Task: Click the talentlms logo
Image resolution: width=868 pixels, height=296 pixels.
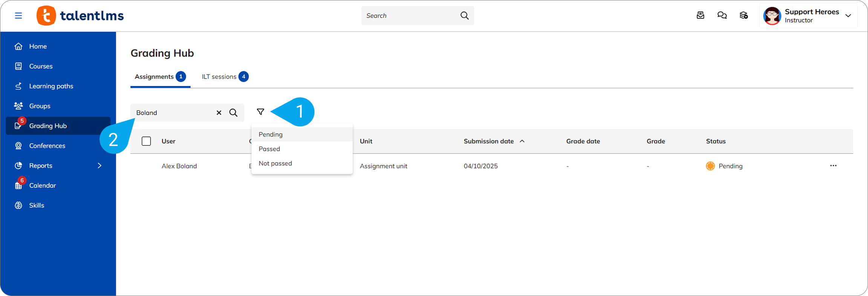Action: (x=80, y=15)
